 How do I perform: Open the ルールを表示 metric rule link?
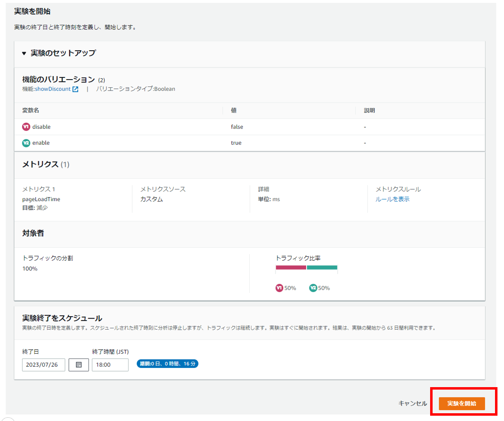pos(392,199)
